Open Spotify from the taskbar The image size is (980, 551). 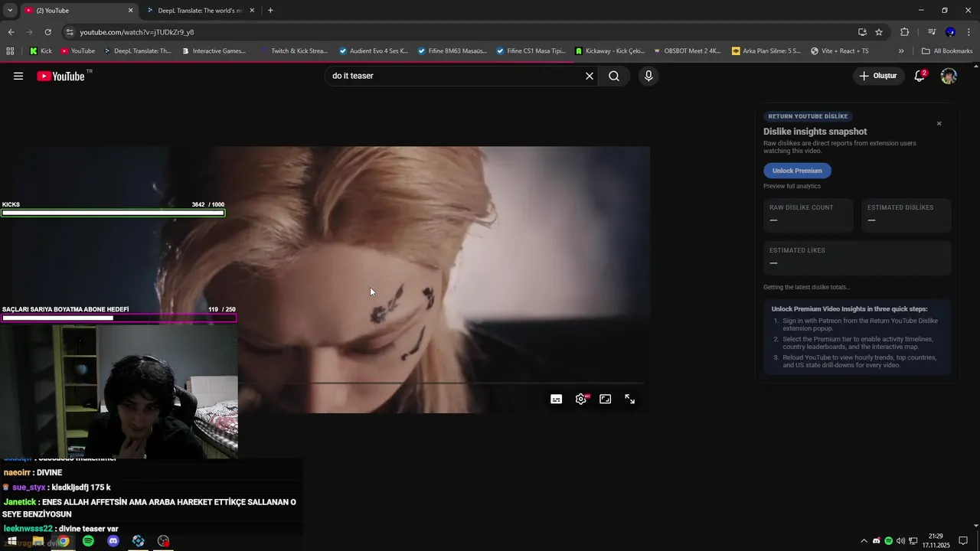[88, 541]
